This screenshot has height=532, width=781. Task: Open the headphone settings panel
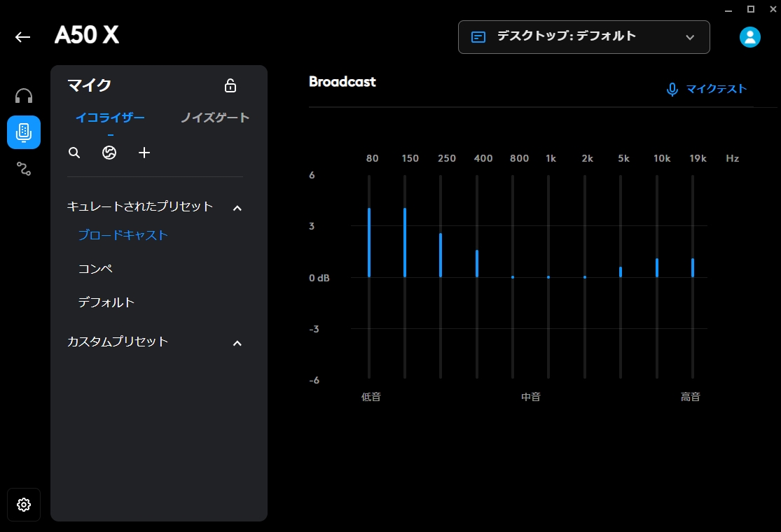pyautogui.click(x=23, y=96)
